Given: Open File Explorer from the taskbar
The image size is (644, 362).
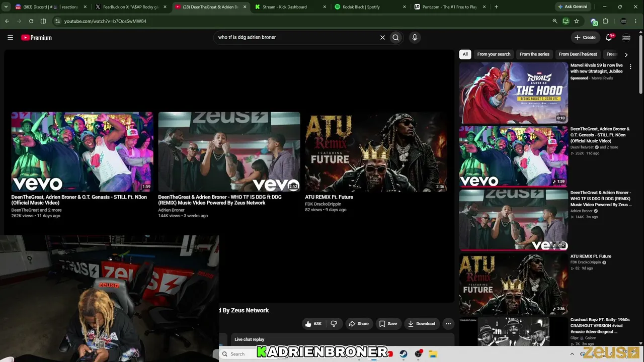Looking at the screenshot, I should 434,354.
